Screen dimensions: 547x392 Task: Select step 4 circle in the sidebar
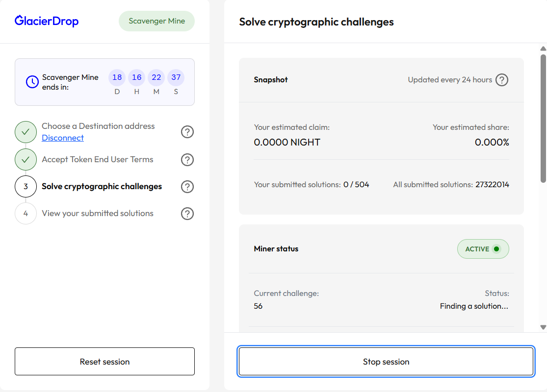[x=26, y=214]
